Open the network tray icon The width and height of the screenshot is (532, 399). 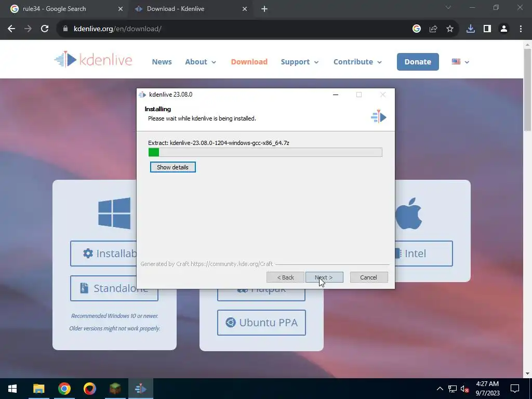pyautogui.click(x=453, y=389)
